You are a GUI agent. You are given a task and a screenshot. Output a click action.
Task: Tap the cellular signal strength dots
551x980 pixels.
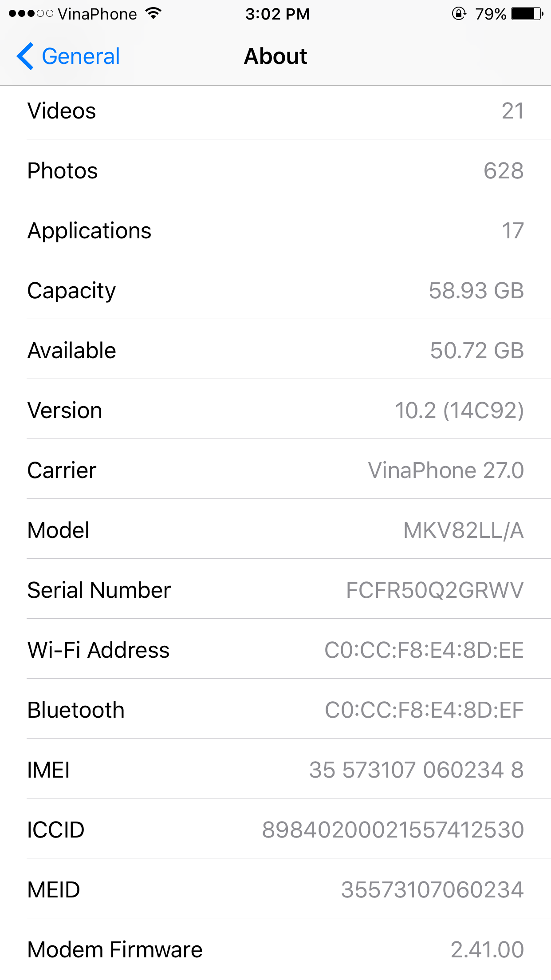pos(31,14)
